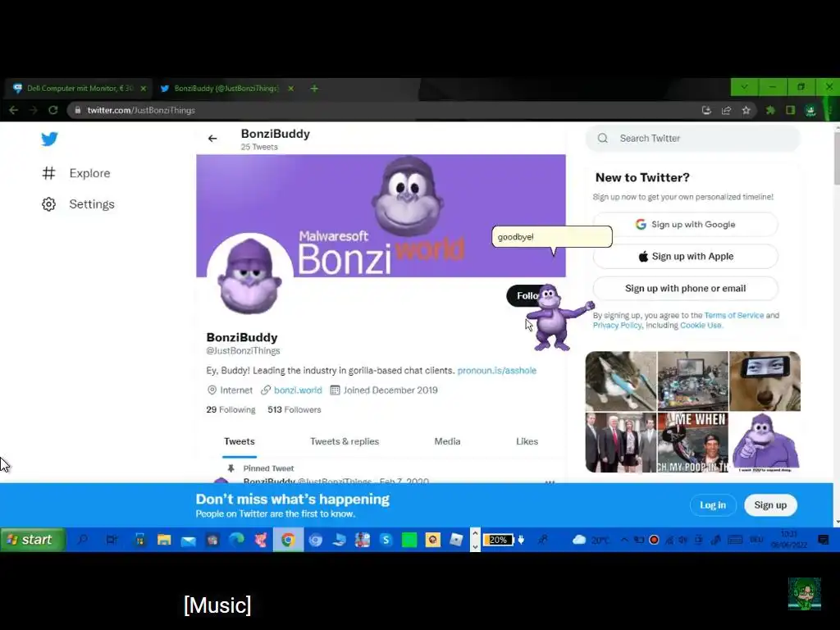
Task: Open File Explorer from the taskbar
Action: (164, 540)
